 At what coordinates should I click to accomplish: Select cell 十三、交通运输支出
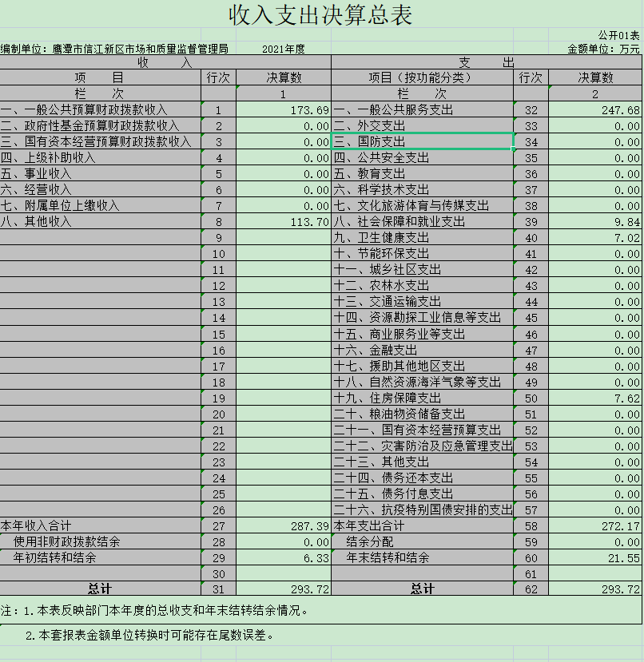tap(422, 302)
